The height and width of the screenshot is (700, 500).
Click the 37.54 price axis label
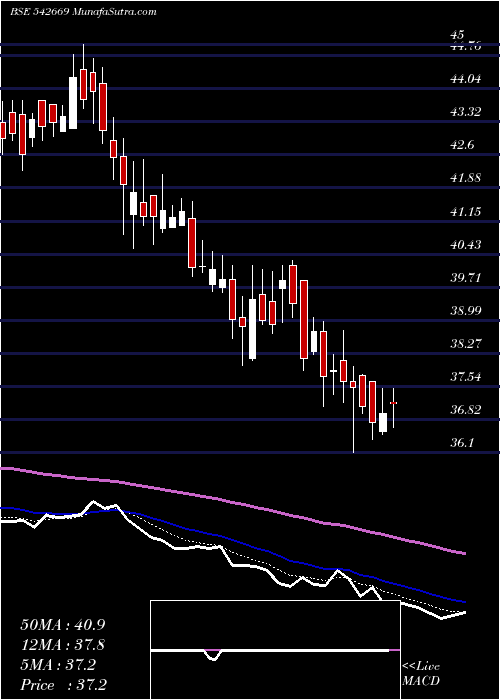pos(466,376)
